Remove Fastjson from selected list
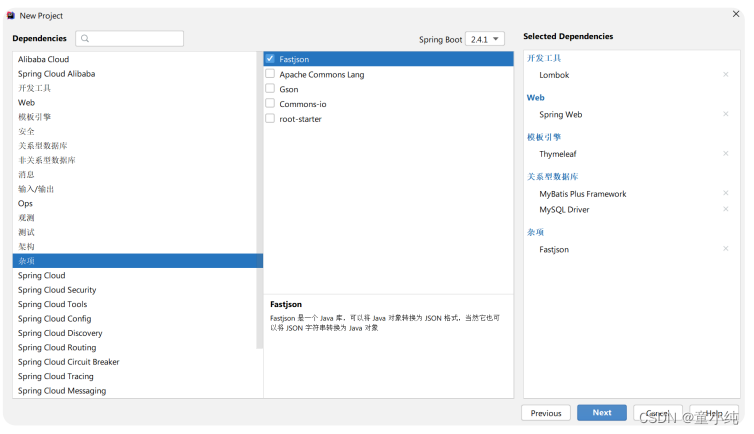This screenshot has width=754, height=434. click(x=726, y=249)
